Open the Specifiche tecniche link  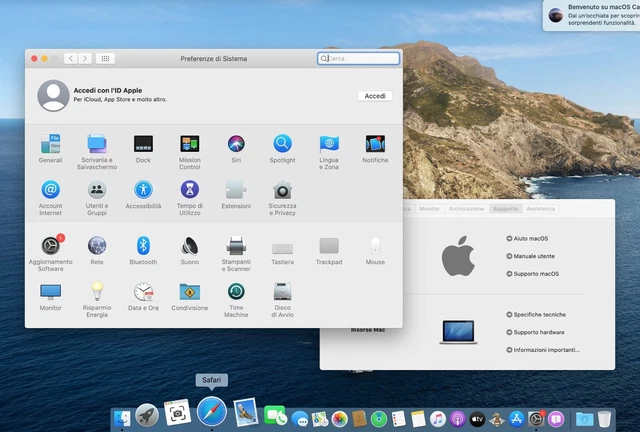pyautogui.click(x=536, y=314)
